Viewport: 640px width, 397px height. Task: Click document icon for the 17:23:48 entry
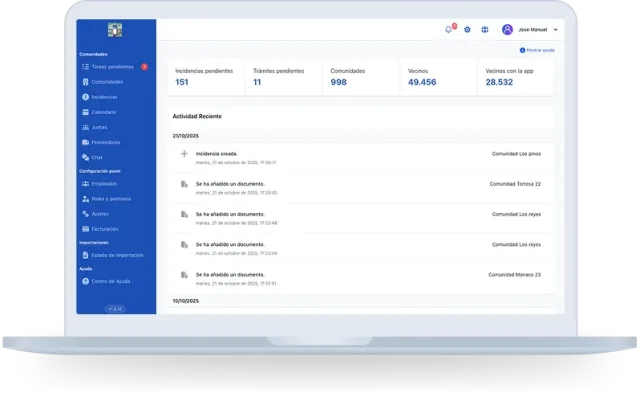(x=184, y=215)
